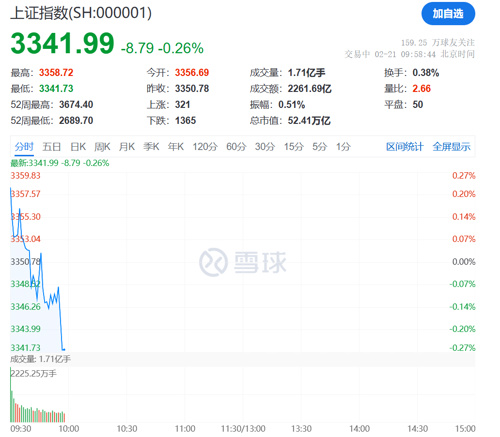Viewport: 500px width, 437px height.
Task: Click the 15:00 time axis label
Action: pos(465,429)
